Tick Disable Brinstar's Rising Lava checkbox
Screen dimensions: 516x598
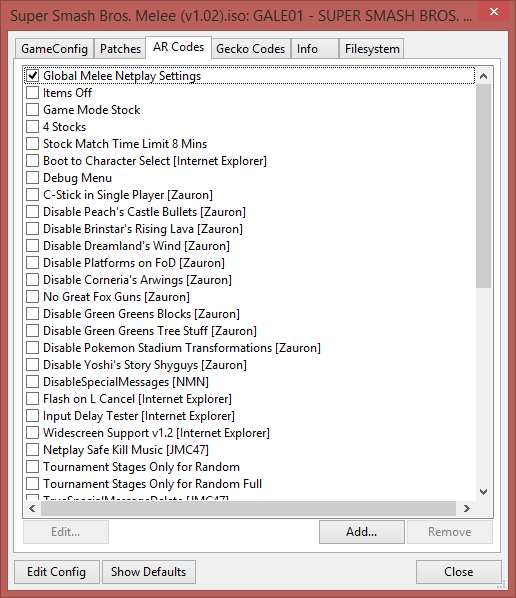click(x=32, y=228)
